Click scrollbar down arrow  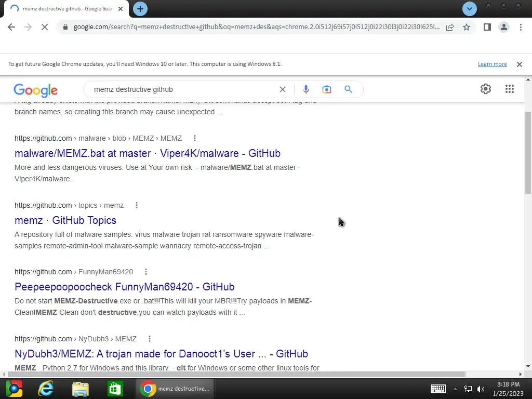(528, 366)
